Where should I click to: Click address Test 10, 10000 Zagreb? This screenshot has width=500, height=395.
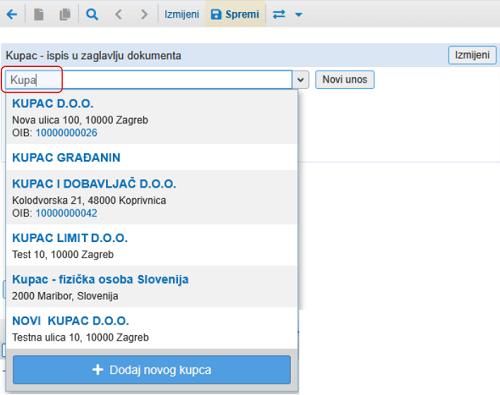[x=63, y=255]
